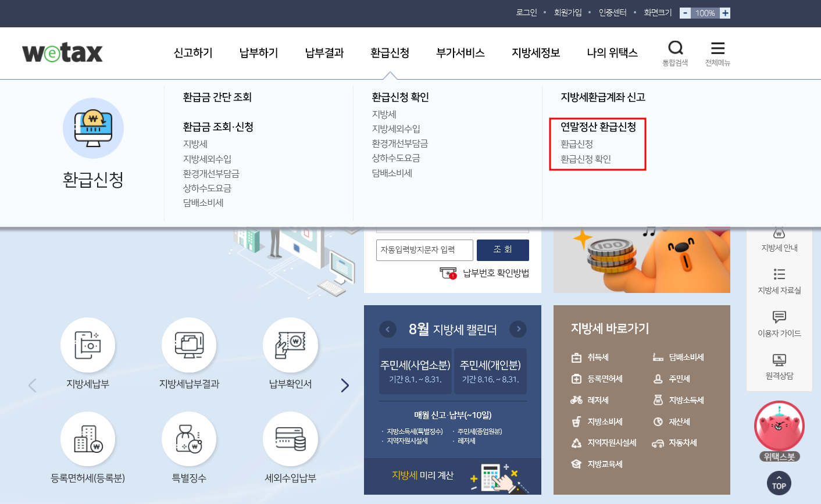Open the 신고하기 main menu

click(193, 53)
